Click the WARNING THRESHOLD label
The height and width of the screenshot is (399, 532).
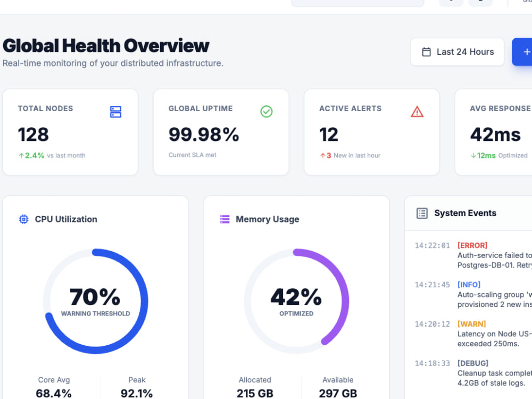click(95, 314)
